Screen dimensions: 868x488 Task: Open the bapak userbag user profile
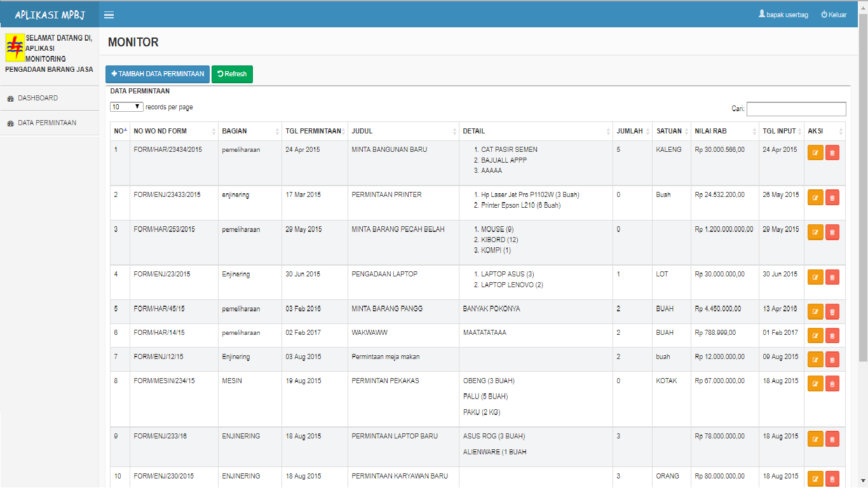pyautogui.click(x=783, y=15)
